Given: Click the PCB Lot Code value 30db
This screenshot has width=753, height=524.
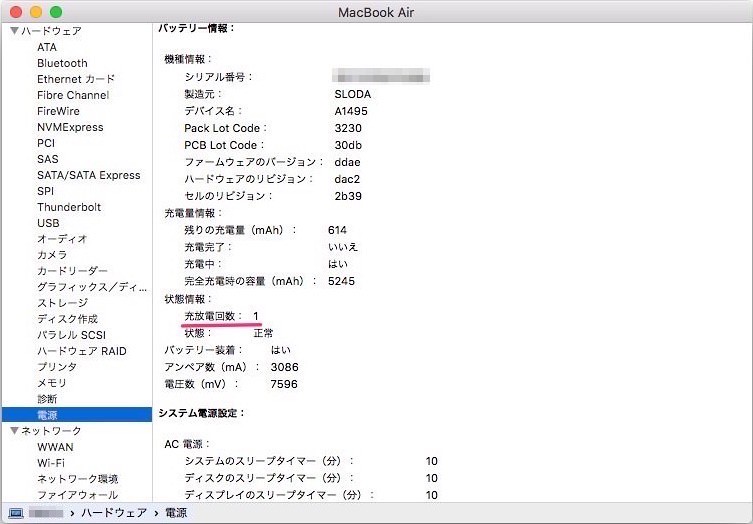Looking at the screenshot, I should (348, 145).
